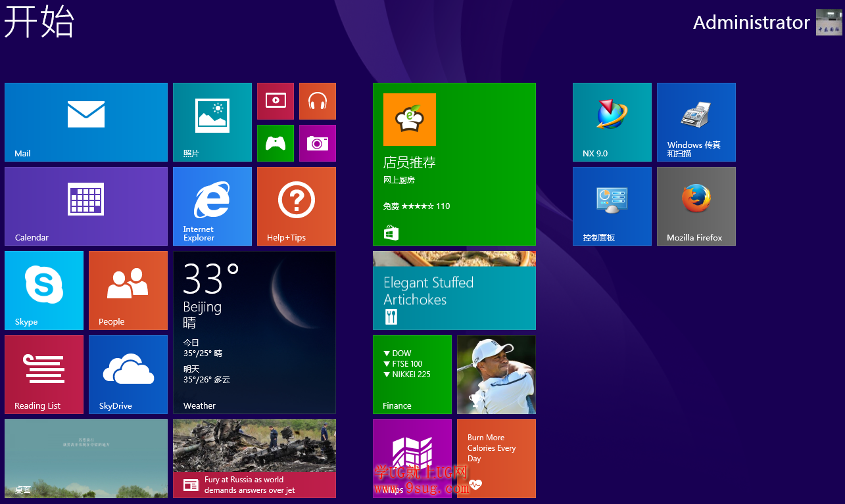
Task: Open Elegant Stuffed Artichokes food tile
Action: pos(454,290)
